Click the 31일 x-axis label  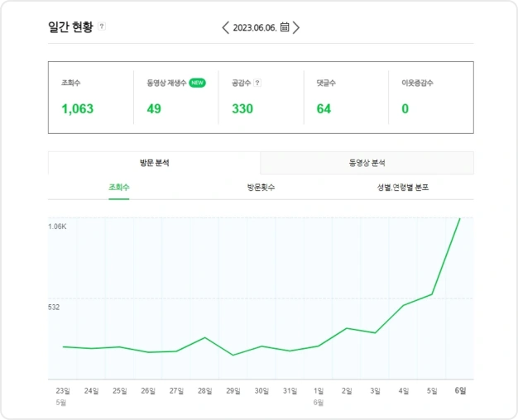290,391
